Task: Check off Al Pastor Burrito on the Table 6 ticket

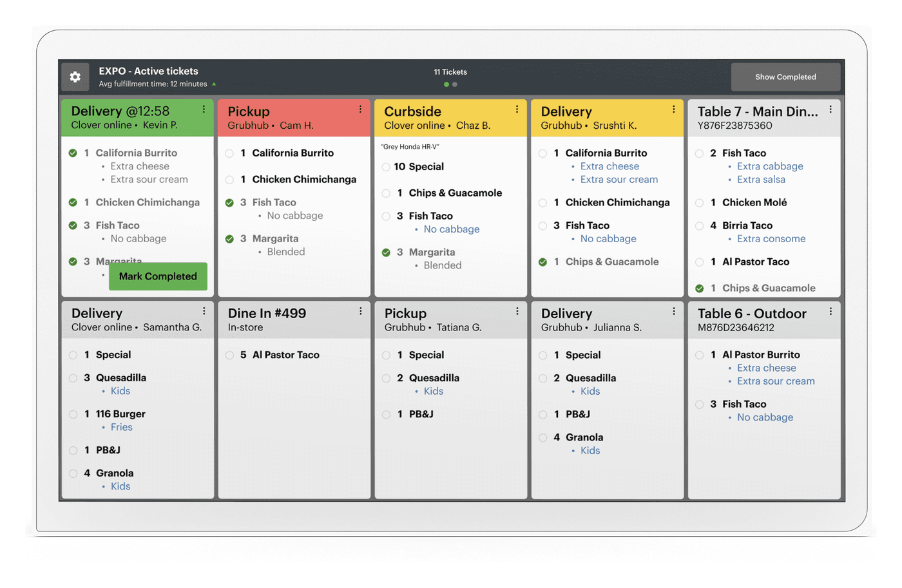Action: tap(699, 355)
